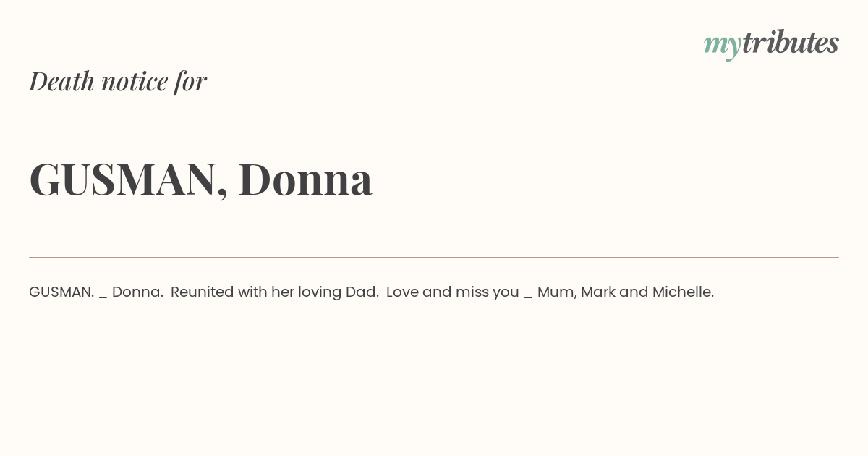Click the mytributes logo
The image size is (868, 456).
771,44
